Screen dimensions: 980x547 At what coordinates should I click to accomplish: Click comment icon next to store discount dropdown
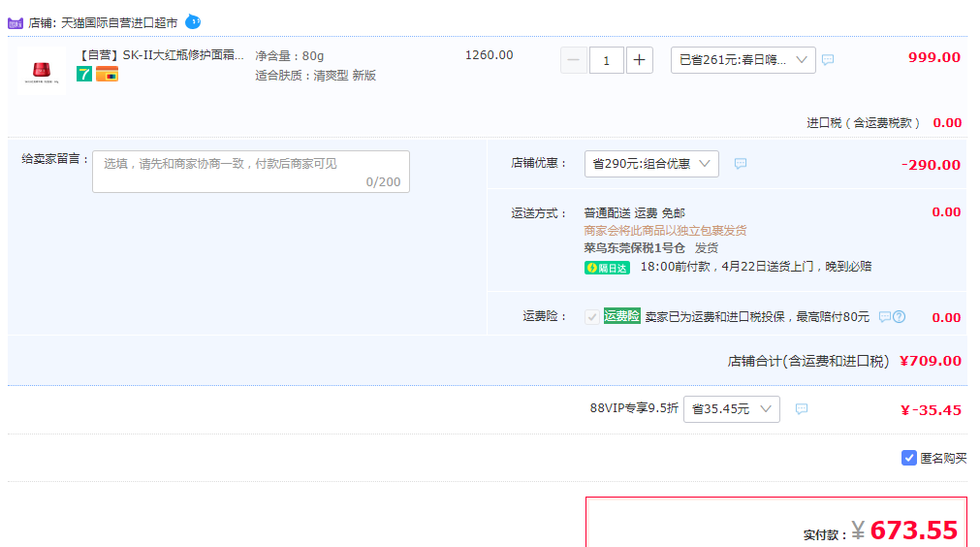pyautogui.click(x=741, y=164)
